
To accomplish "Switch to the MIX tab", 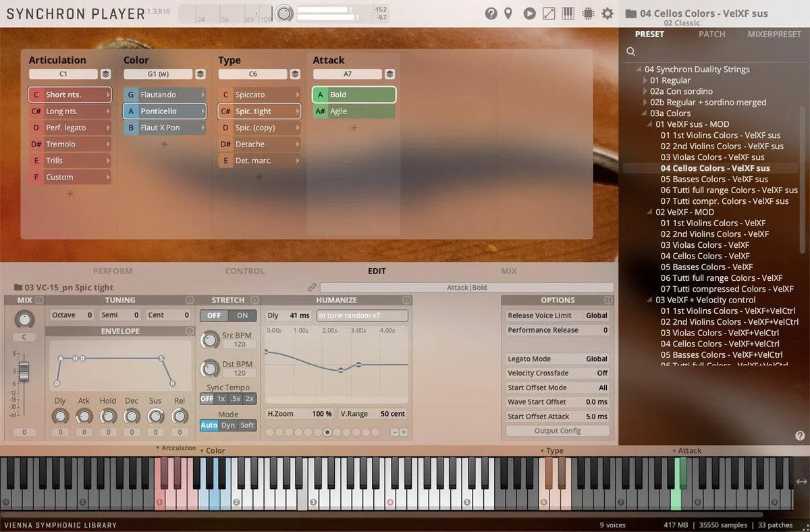I will coord(508,271).
